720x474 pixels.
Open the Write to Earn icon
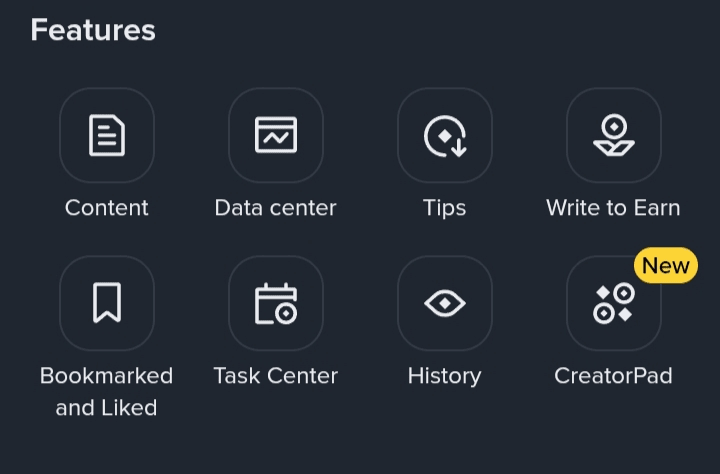613,135
